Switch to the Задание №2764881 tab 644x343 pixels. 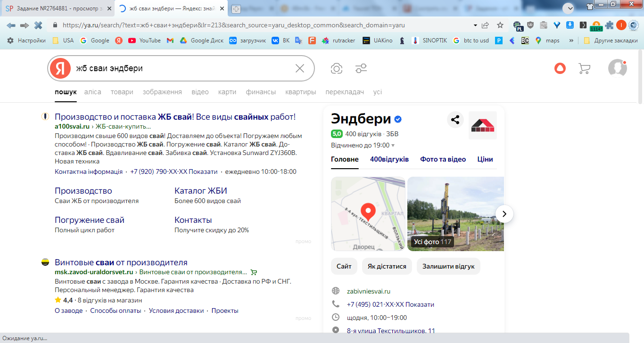58,8
